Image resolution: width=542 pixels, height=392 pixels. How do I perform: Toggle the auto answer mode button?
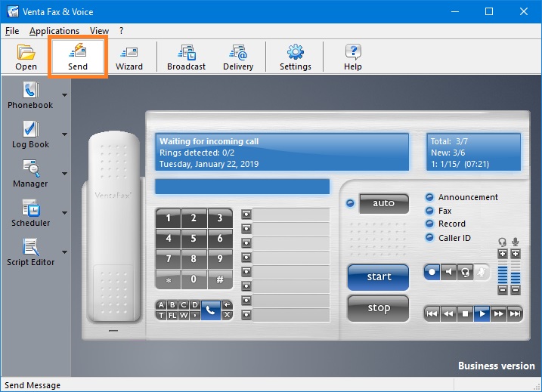coord(384,203)
